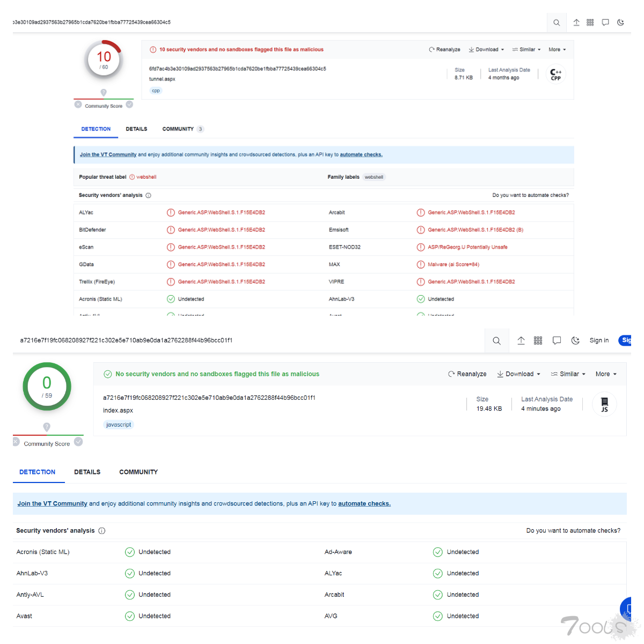Click Acronis (Static ML) Undetected check, tunnel.aspx page

171,299
